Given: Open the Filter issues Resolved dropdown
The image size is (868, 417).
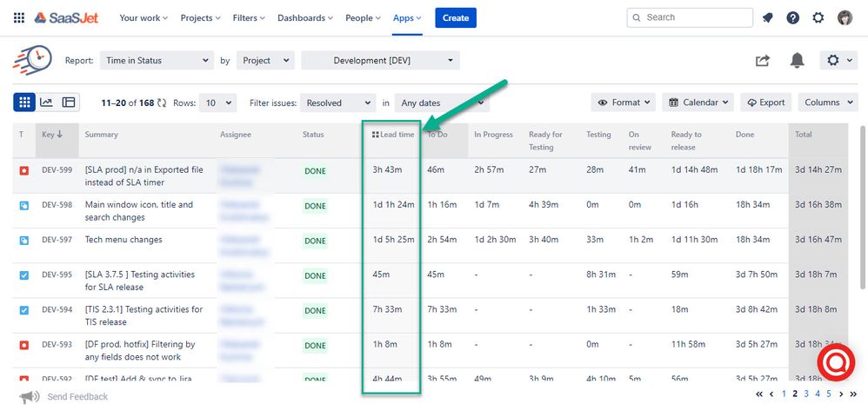Looking at the screenshot, I should [338, 103].
